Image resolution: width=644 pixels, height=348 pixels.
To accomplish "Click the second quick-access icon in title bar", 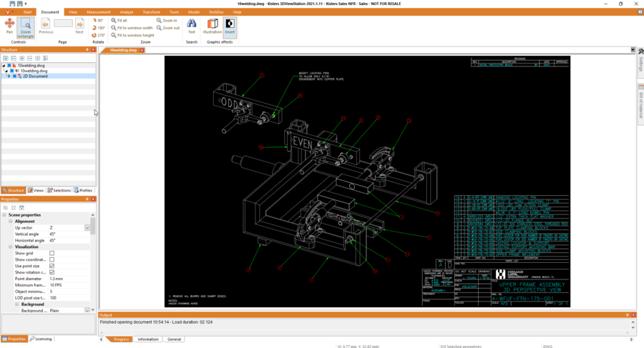I will point(19,4).
